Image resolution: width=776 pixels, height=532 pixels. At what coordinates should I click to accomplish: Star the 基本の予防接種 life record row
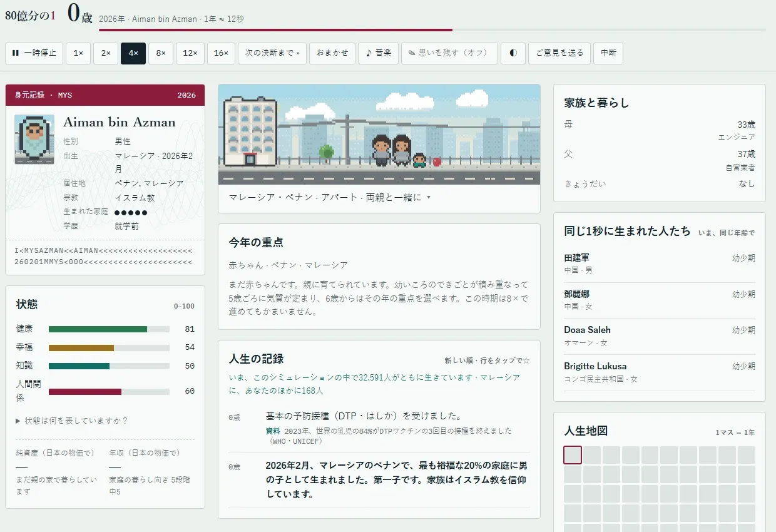point(379,428)
